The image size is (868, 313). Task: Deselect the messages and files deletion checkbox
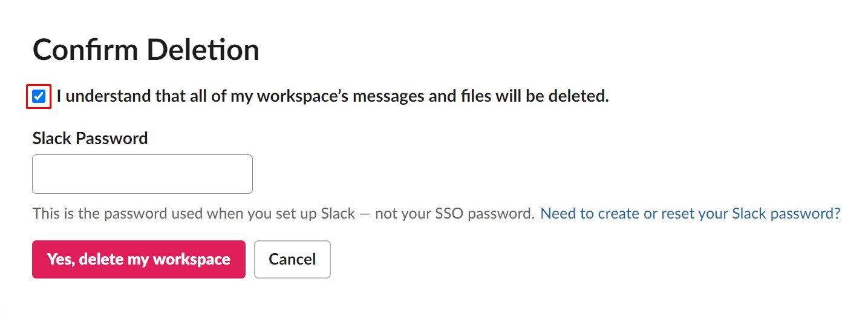pyautogui.click(x=39, y=96)
